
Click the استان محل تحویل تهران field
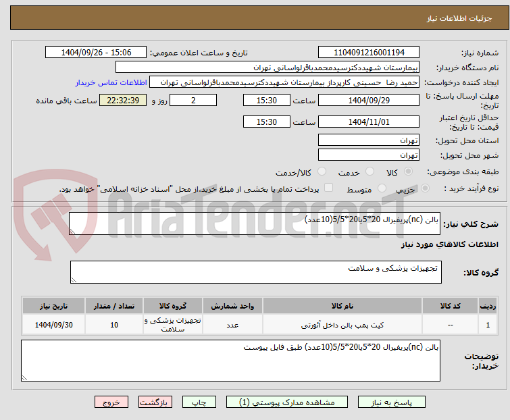point(369,140)
